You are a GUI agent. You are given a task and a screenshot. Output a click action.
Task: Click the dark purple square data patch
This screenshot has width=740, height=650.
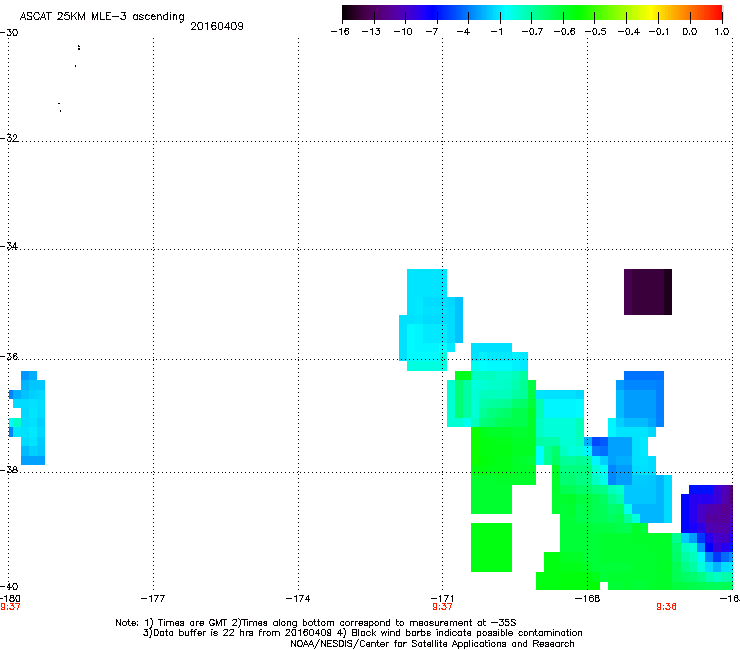pyautogui.click(x=648, y=292)
